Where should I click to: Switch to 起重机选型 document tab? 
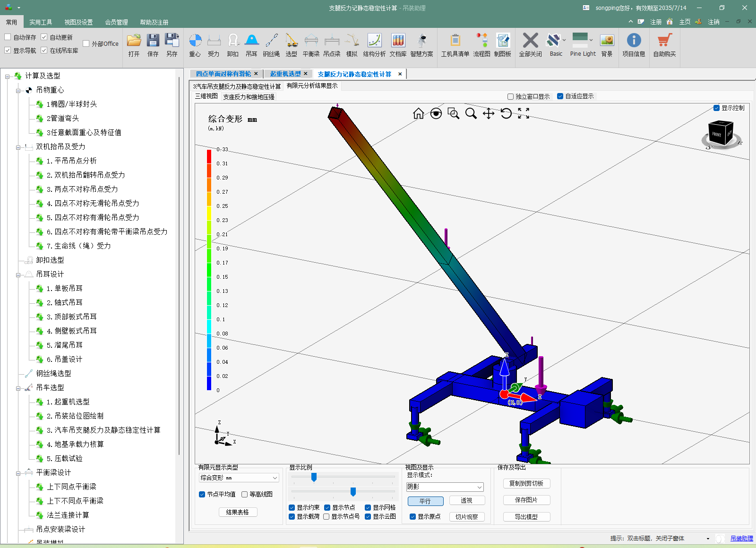click(x=285, y=74)
